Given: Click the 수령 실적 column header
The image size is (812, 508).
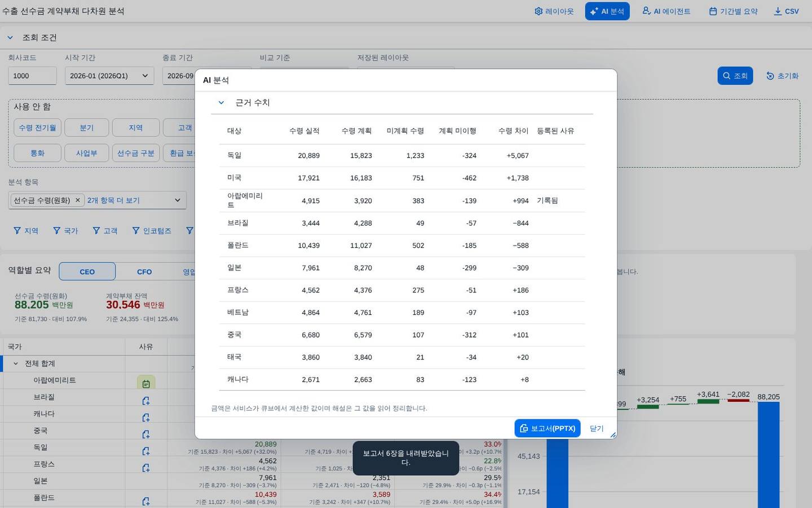Looking at the screenshot, I should coord(304,131).
